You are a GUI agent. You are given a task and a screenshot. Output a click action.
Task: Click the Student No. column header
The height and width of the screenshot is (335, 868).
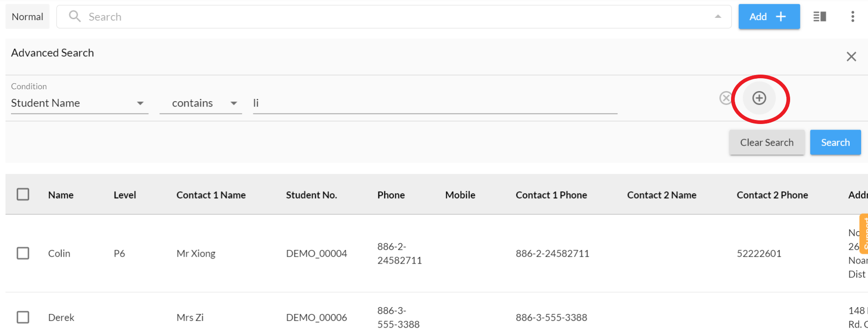(x=311, y=195)
